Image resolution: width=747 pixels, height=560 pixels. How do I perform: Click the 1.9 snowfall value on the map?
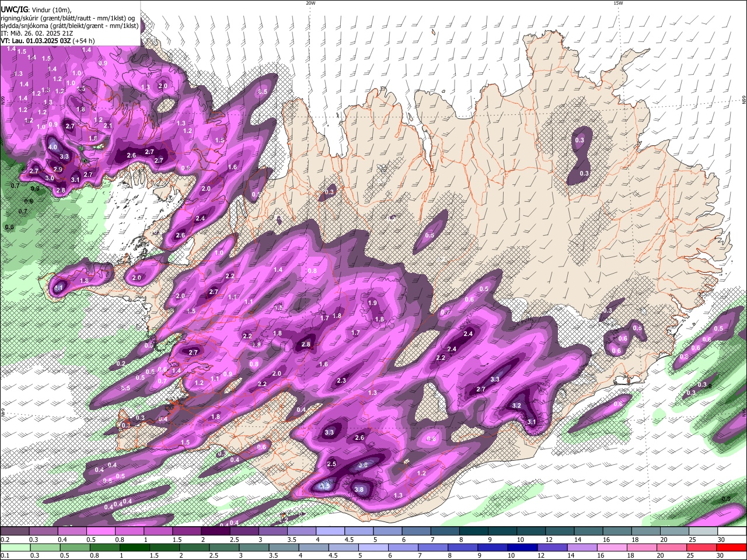(x=373, y=303)
